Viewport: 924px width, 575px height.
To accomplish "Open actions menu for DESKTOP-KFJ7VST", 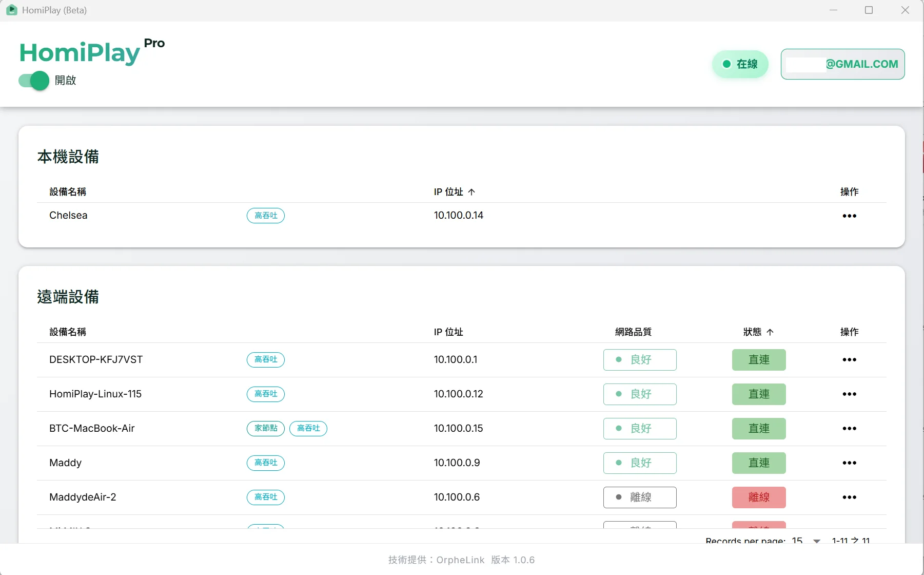I will 849,360.
